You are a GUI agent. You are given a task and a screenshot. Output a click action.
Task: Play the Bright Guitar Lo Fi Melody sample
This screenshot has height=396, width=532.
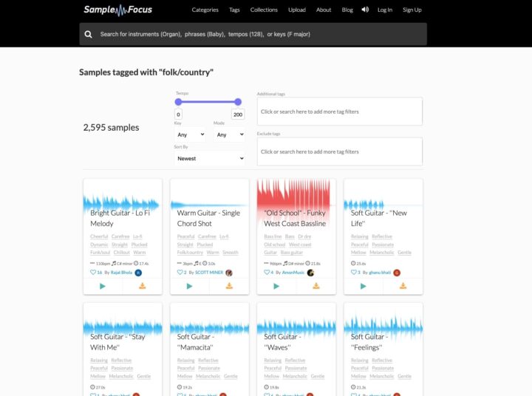(103, 286)
